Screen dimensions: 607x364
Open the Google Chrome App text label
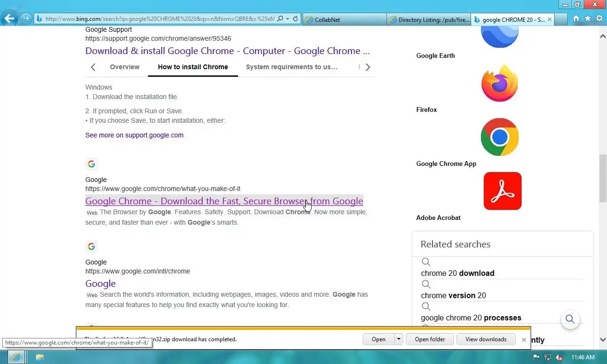[x=446, y=164]
